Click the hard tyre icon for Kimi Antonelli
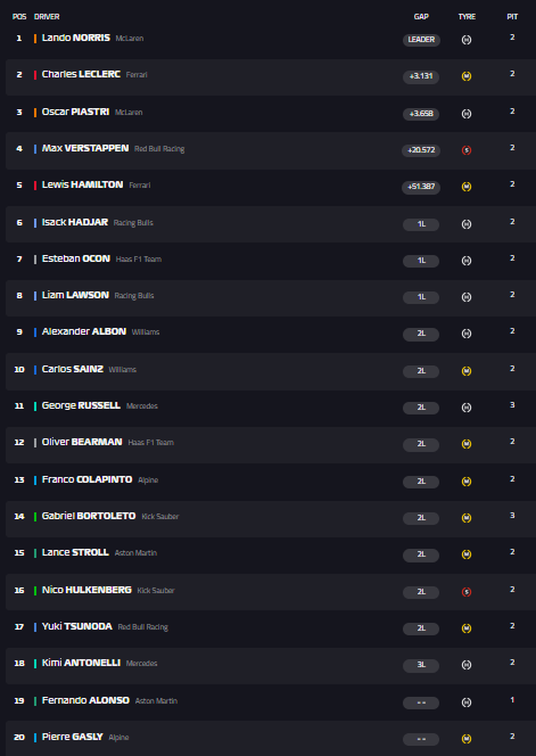536x756 pixels. coord(466,665)
